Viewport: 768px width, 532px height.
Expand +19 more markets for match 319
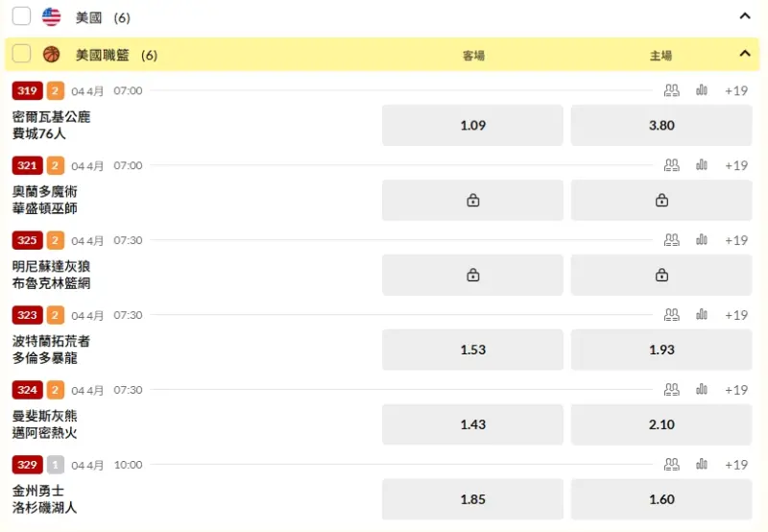pyautogui.click(x=736, y=90)
